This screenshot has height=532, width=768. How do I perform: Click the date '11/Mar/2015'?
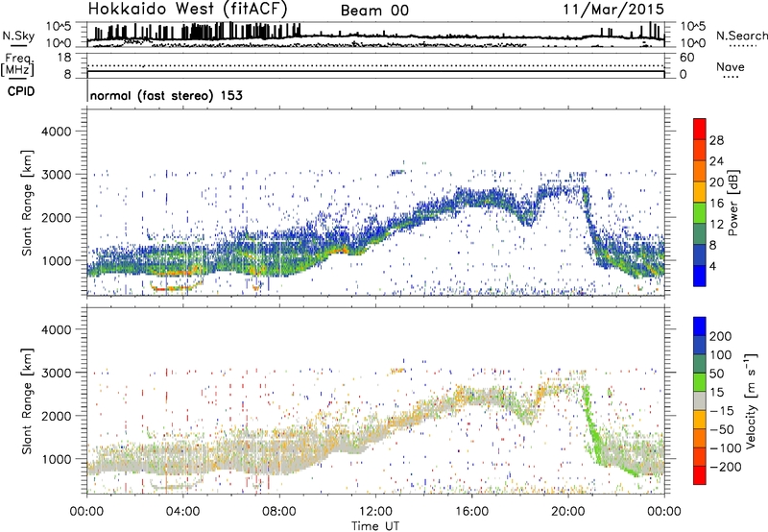coord(613,10)
